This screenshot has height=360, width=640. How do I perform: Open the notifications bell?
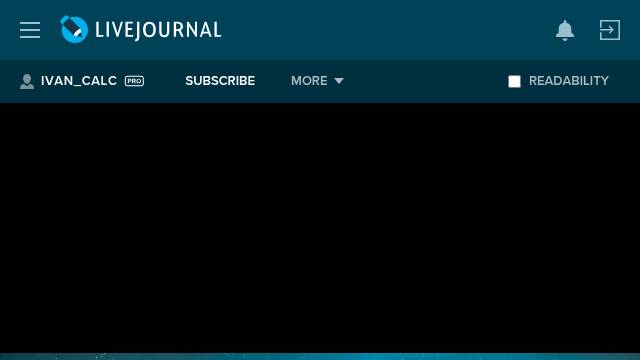point(565,30)
